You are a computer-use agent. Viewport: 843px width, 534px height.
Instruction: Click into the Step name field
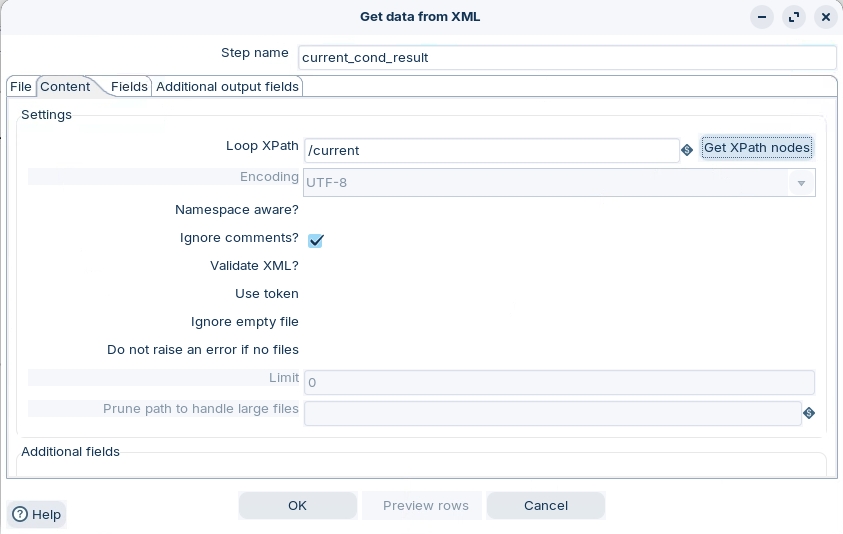point(566,57)
